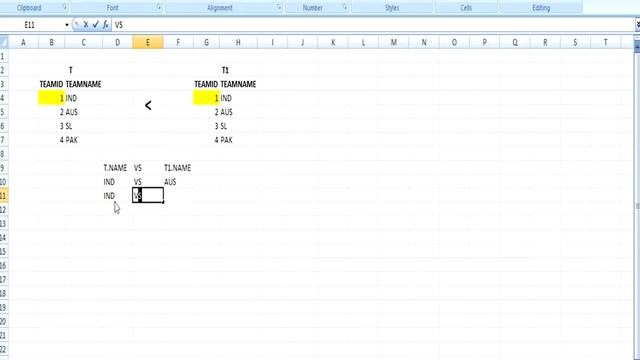
Task: Open the Insert Function (fx) dialog
Action: click(105, 25)
